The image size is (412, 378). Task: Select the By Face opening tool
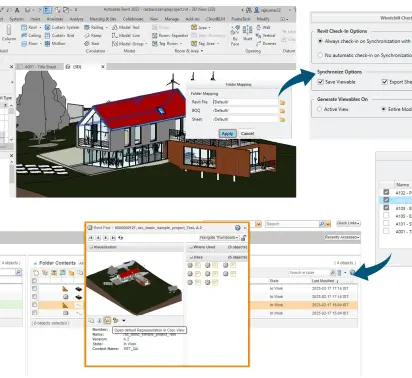pyautogui.click(x=235, y=35)
